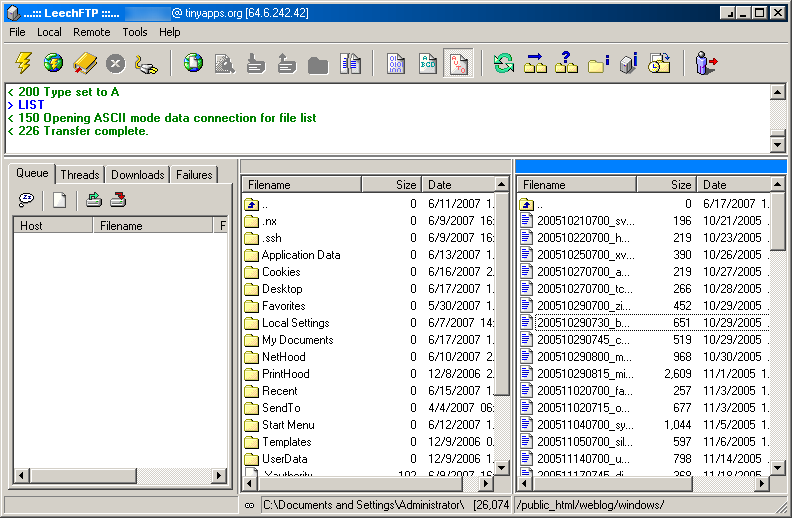Sort local files by Date column header

tap(457, 185)
